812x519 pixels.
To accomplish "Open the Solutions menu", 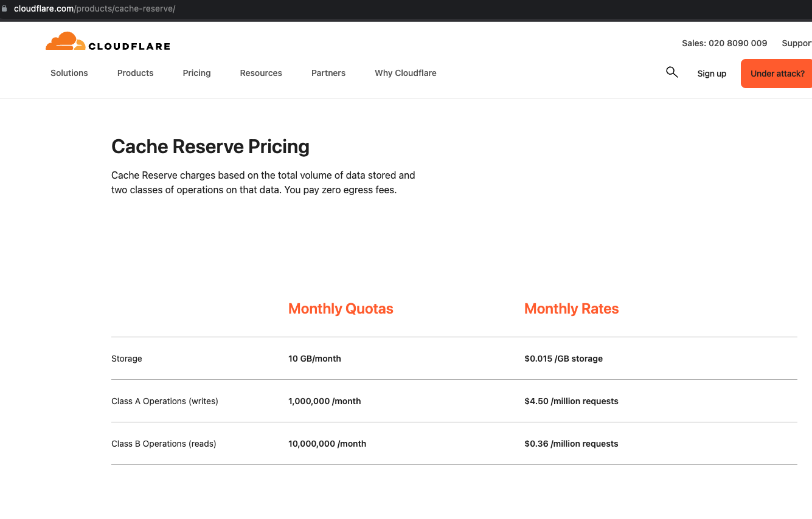I will point(69,73).
